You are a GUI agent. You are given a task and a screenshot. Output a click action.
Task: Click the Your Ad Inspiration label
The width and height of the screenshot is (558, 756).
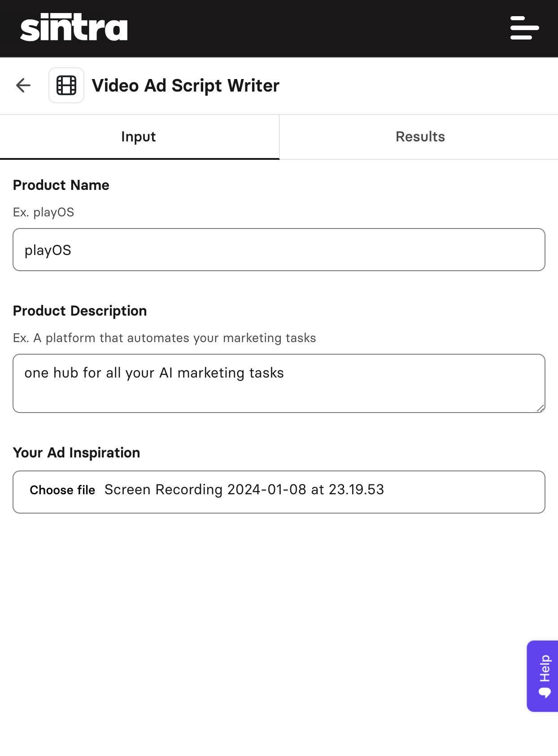[77, 453]
